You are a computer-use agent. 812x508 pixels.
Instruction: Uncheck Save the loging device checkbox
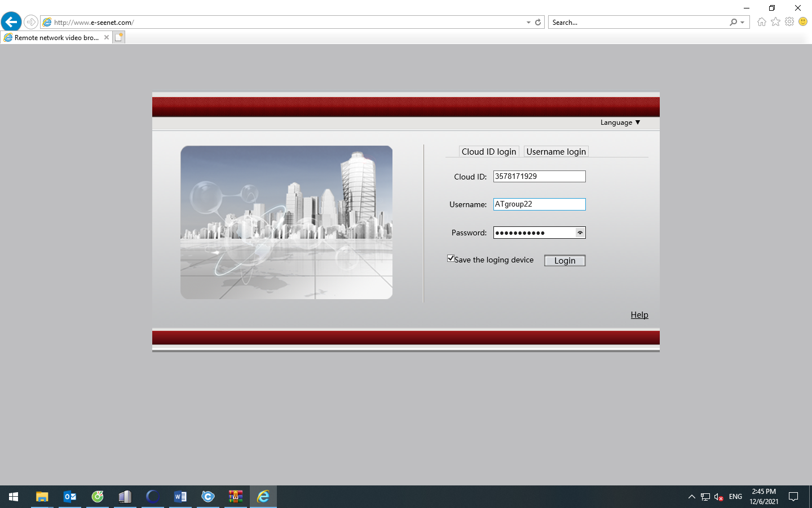[451, 259]
